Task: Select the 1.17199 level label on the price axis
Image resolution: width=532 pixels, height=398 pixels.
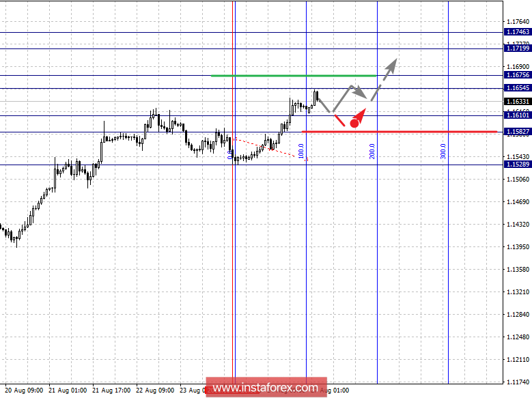Action: pos(517,48)
